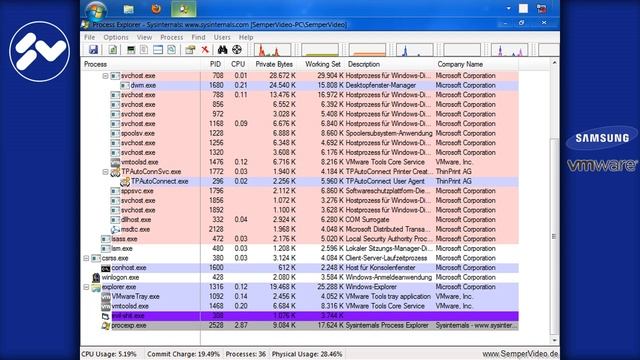Open the Process menu

click(171, 37)
